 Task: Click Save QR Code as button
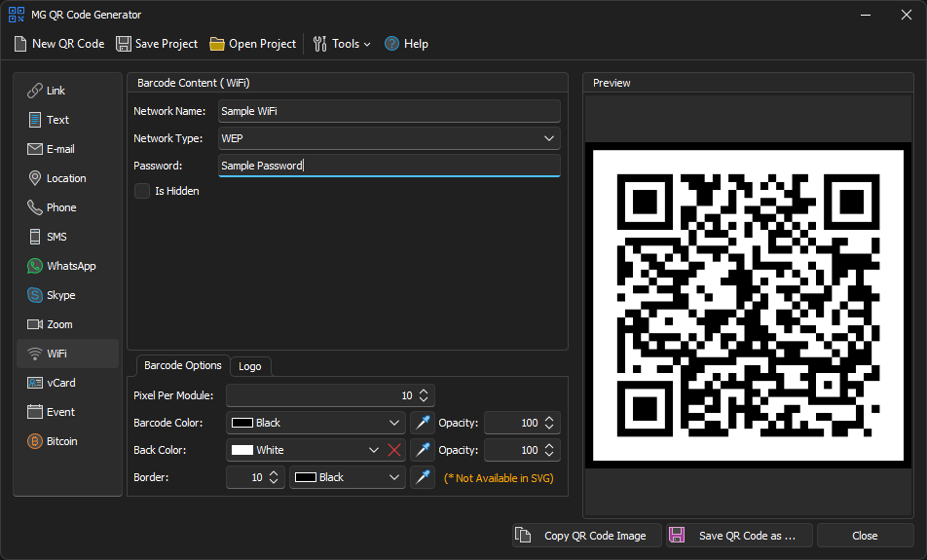coord(739,536)
